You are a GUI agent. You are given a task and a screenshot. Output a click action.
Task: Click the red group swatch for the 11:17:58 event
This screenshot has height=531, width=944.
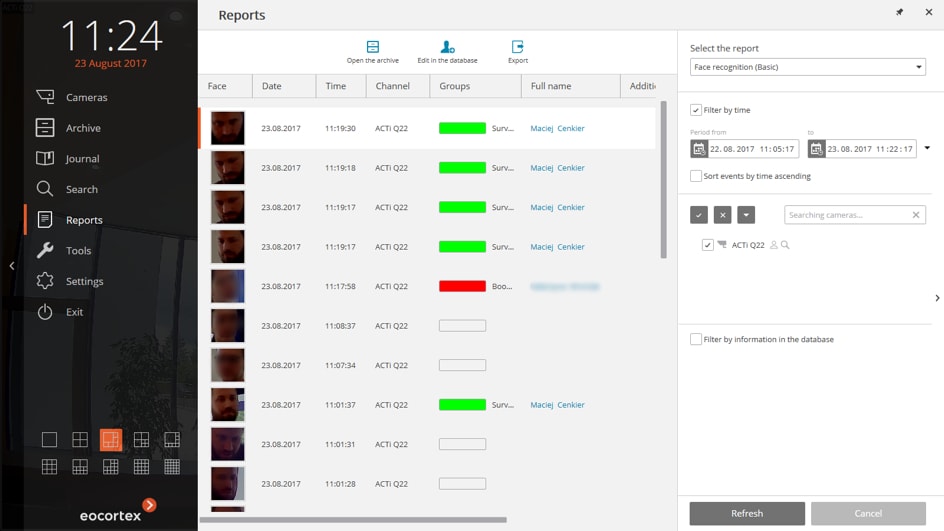(x=462, y=286)
